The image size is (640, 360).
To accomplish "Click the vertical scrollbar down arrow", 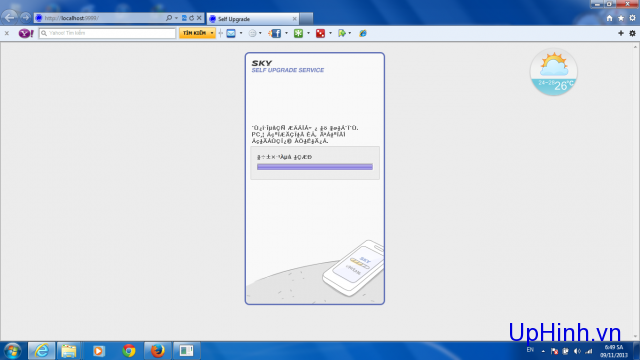I will pos(636,337).
